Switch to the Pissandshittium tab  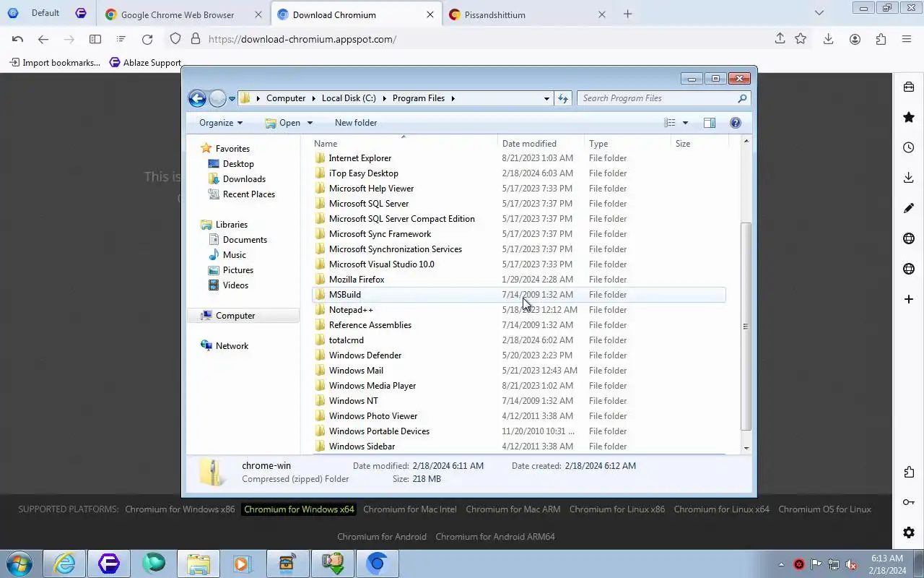tap(527, 14)
